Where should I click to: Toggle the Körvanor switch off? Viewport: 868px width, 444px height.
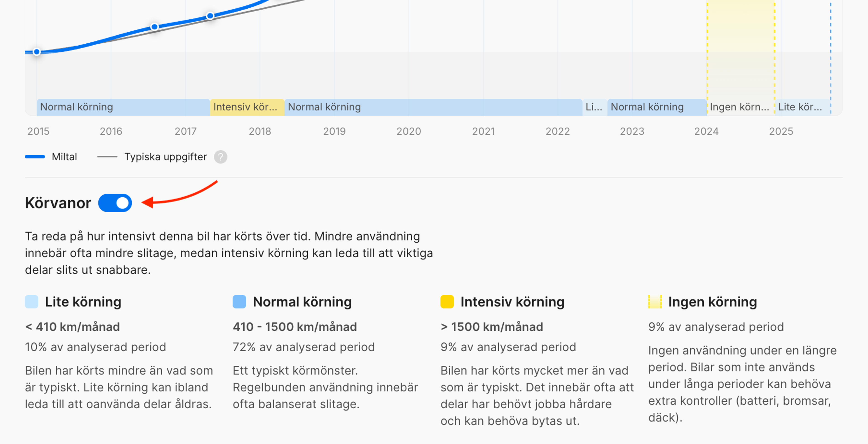click(x=115, y=203)
